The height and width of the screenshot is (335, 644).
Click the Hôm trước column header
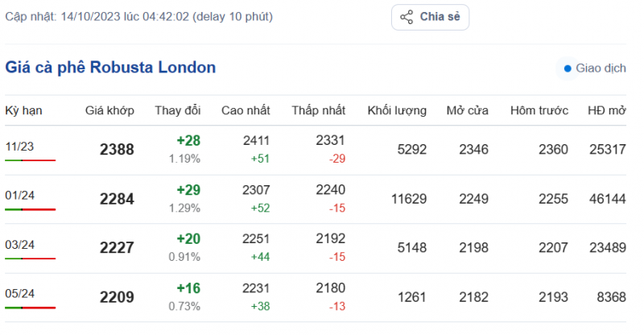tap(539, 110)
